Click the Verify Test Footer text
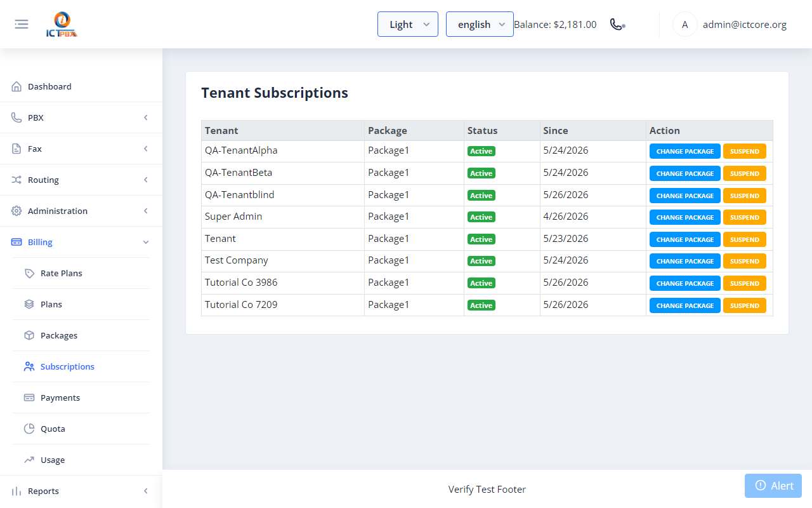Screen dimensions: 812x508 (487, 489)
